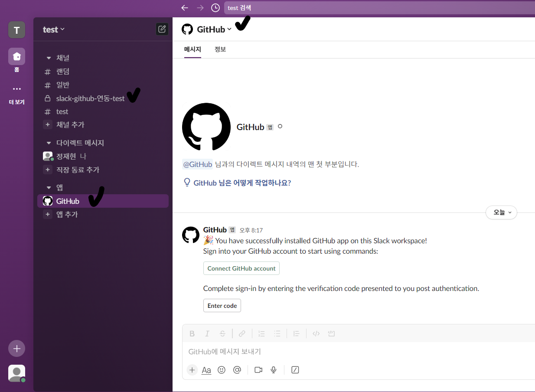The height and width of the screenshot is (392, 535).
Task: Click the GitHub message avatar next to 오후 8:17
Action: pos(191,235)
